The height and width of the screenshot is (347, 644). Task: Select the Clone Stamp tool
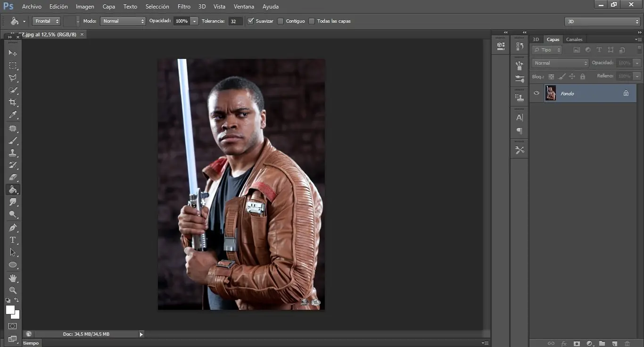click(x=13, y=153)
